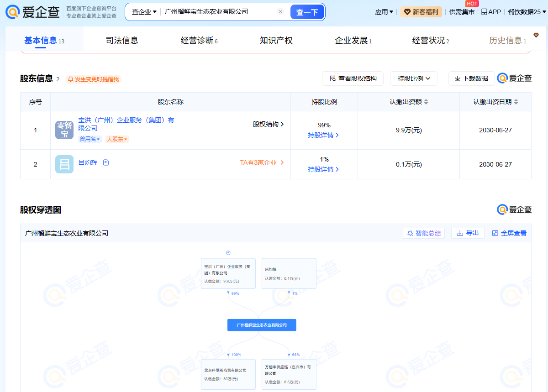
Task: Run the 查一下 search button
Action: click(307, 12)
